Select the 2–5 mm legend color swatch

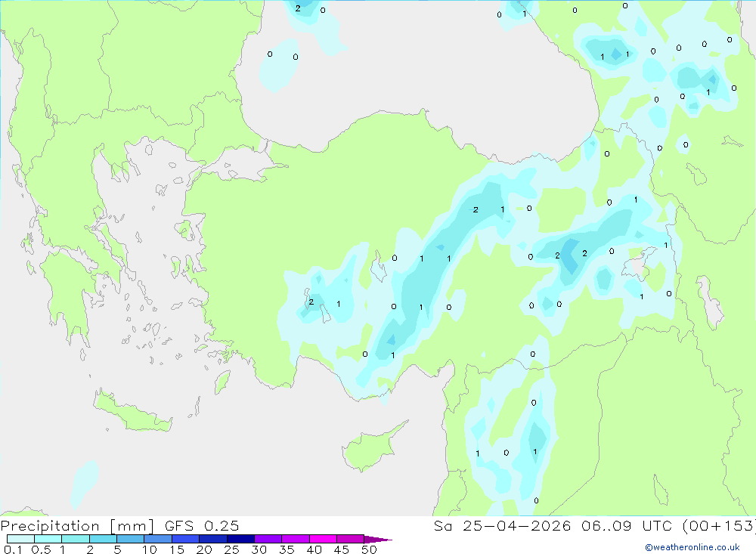pos(103,539)
